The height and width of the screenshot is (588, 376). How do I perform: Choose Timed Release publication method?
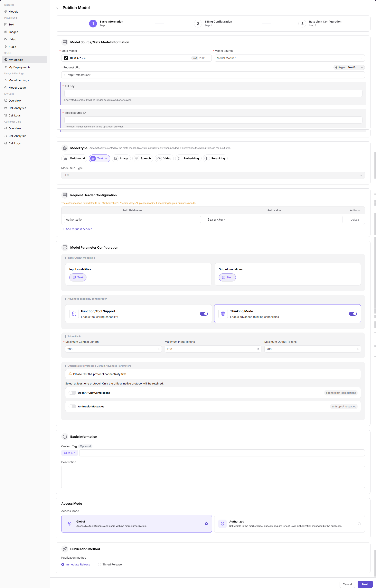(x=110, y=564)
